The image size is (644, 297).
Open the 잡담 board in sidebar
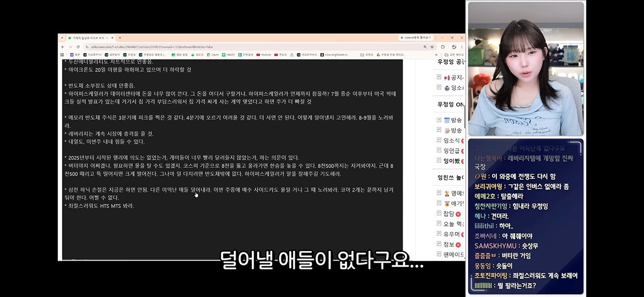click(x=450, y=213)
